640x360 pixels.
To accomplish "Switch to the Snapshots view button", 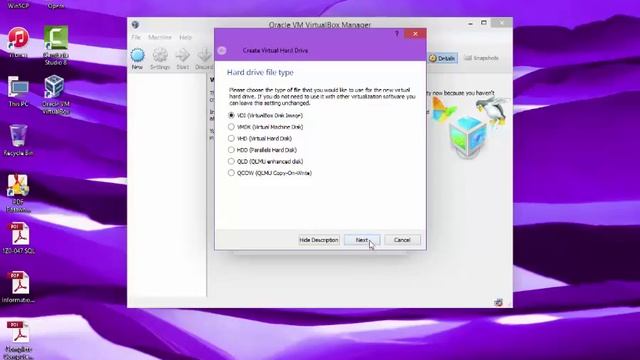I will [482, 58].
